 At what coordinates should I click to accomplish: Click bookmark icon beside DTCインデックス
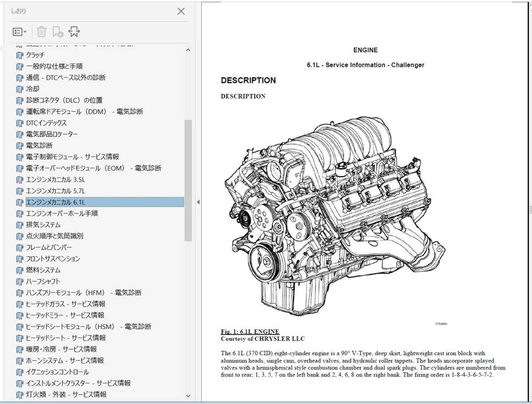(19, 123)
